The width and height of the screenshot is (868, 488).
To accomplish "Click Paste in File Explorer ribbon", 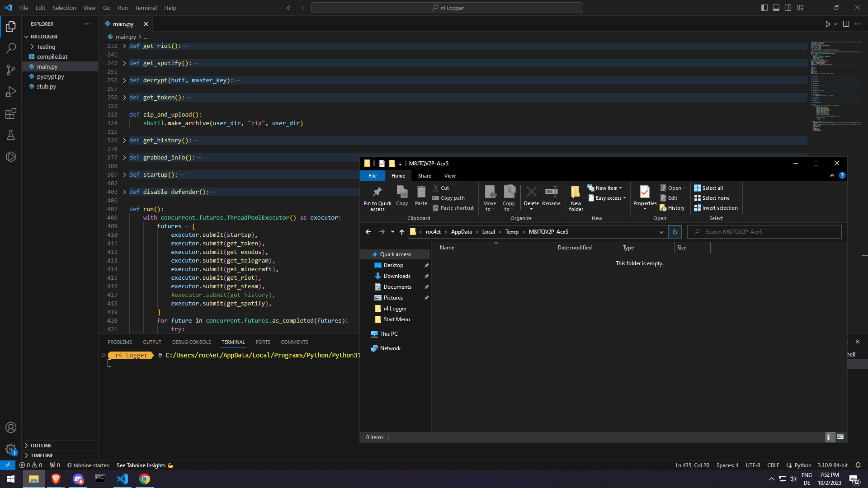I will [x=421, y=196].
